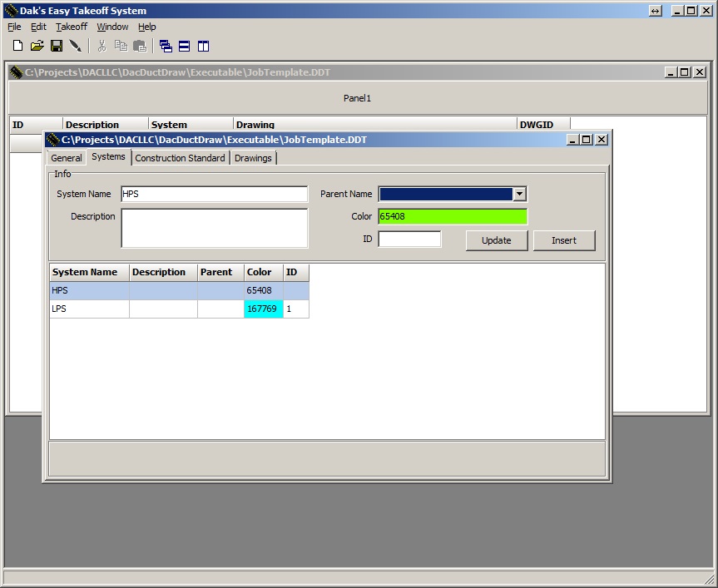Image resolution: width=718 pixels, height=588 pixels.
Task: Open the Takeoff menu
Action: pos(72,27)
